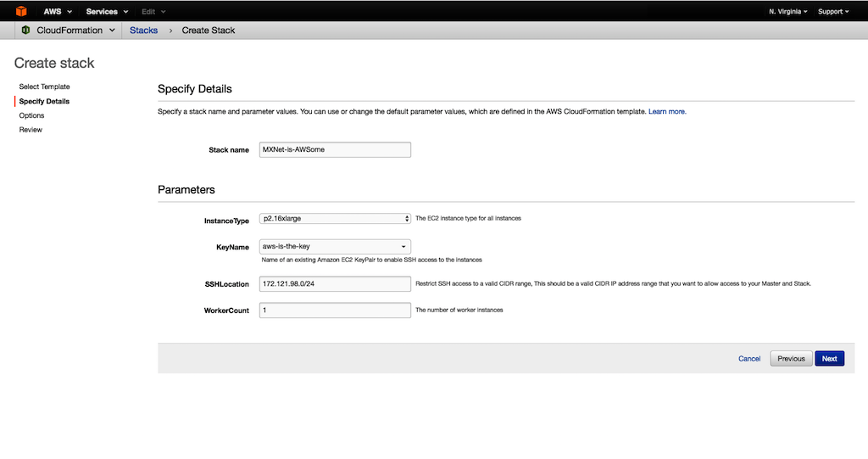Click 'The number of worker instances' description

pyautogui.click(x=459, y=310)
